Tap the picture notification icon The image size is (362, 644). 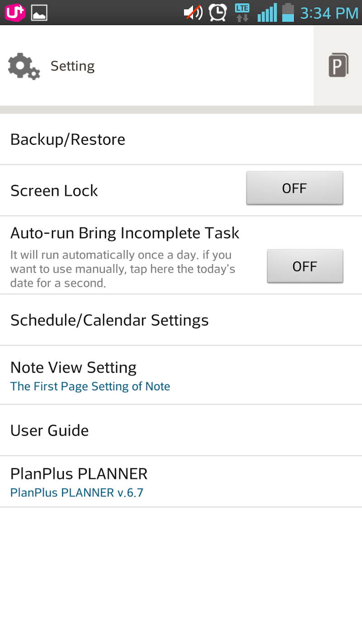(x=39, y=13)
